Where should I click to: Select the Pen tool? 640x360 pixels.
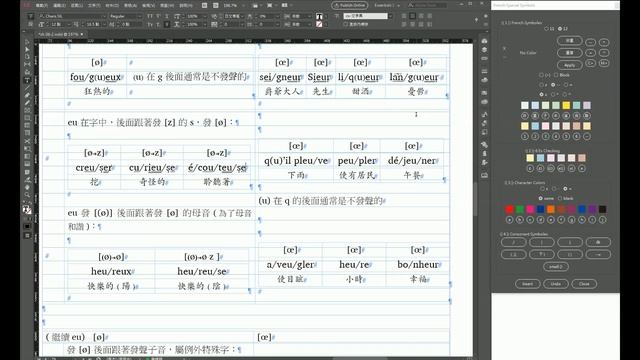(x=27, y=96)
